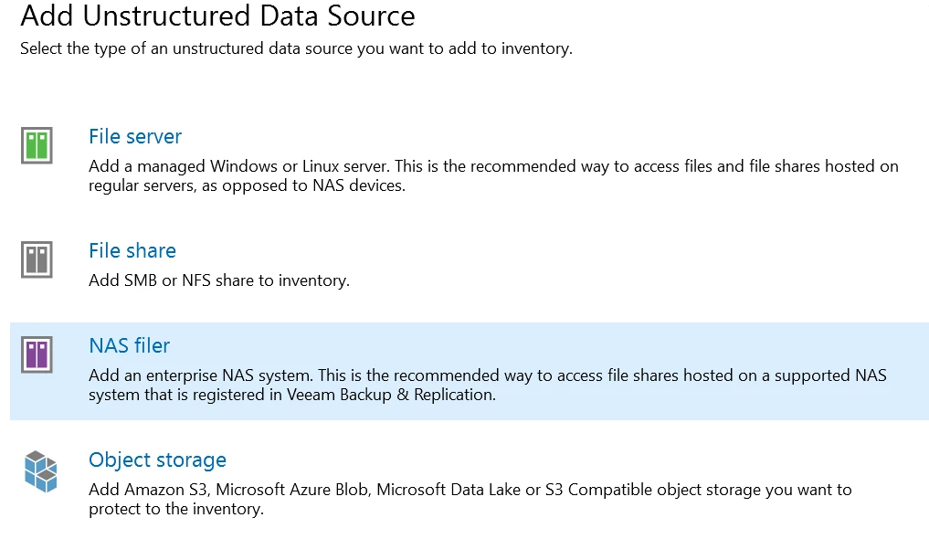Open the NAS filer title link
This screenshot has width=929, height=560.
pos(129,345)
